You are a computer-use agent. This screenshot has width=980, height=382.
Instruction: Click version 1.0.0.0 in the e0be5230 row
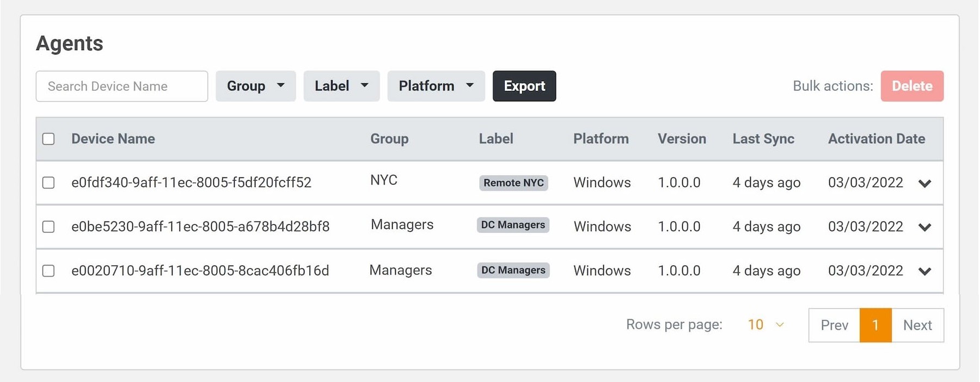(x=679, y=226)
